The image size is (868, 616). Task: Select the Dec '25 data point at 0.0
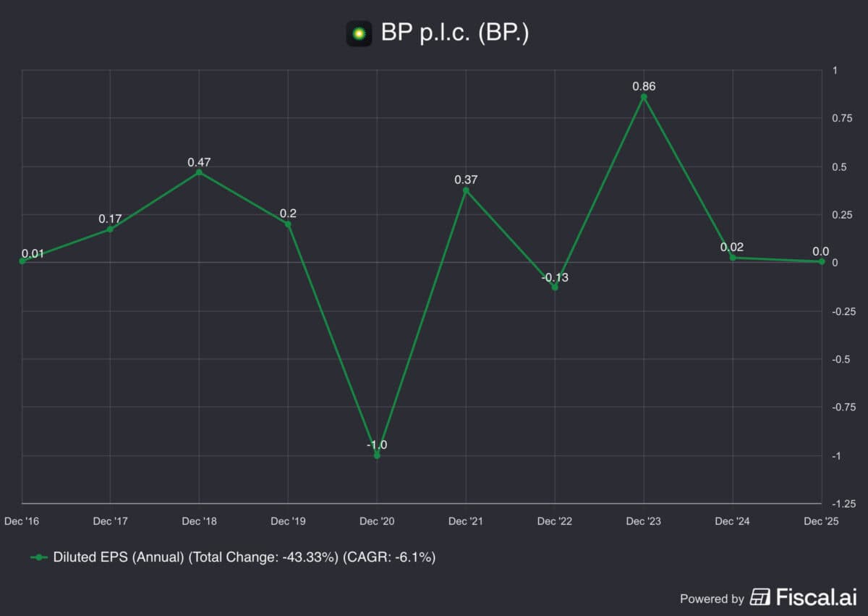pos(822,262)
